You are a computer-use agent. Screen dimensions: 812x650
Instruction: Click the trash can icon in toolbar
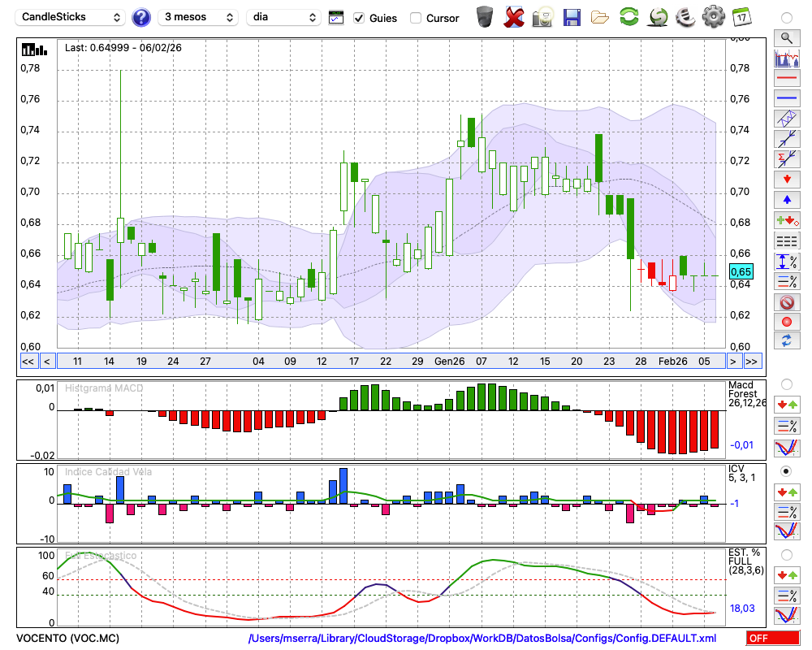point(485,17)
